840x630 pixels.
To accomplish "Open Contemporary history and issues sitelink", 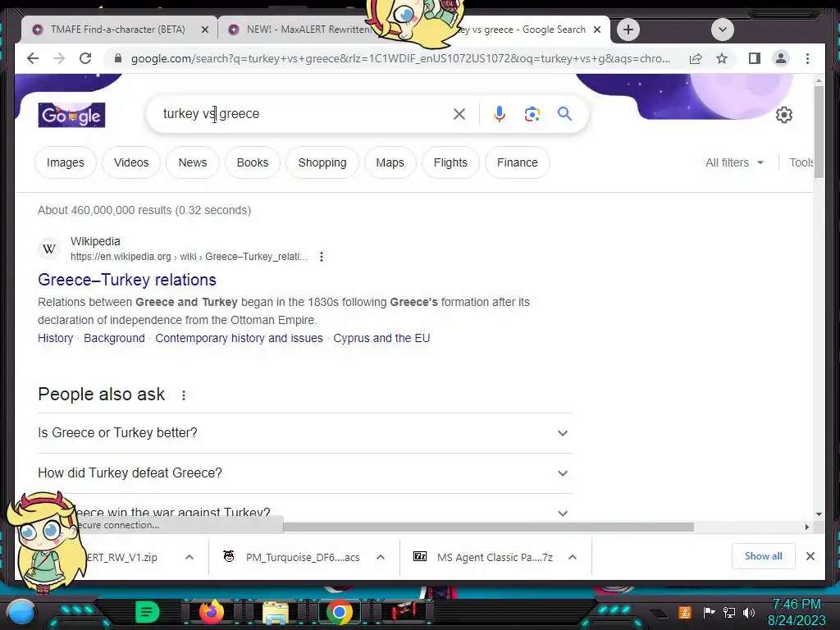I will pos(239,338).
